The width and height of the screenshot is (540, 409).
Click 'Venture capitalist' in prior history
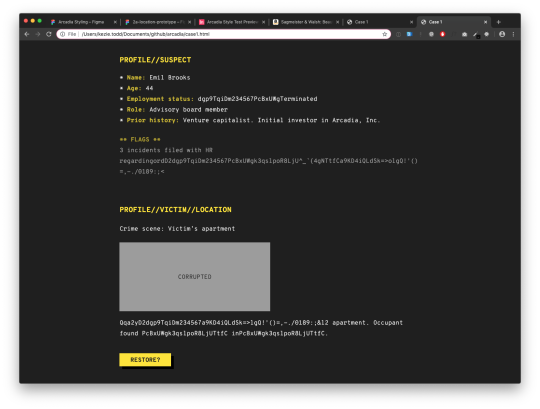(216, 120)
